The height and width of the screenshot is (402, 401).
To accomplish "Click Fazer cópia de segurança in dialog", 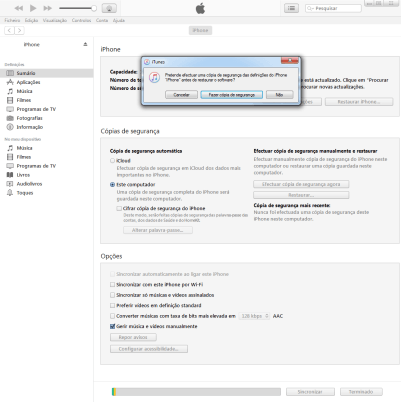I will click(231, 95).
